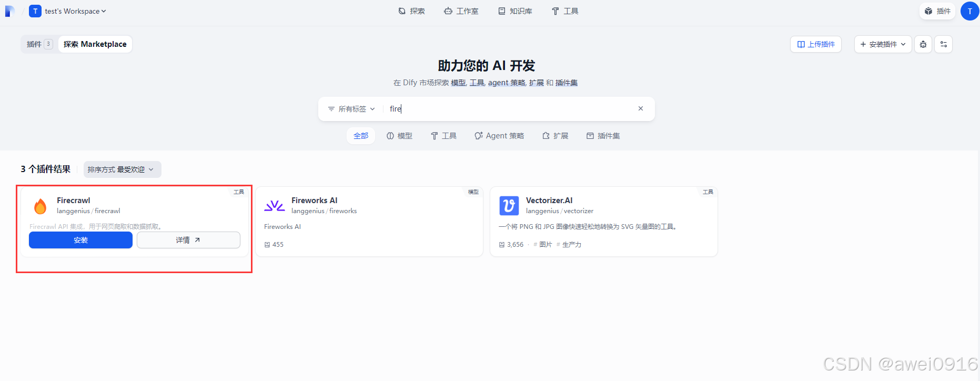The height and width of the screenshot is (381, 980).
Task: Open the user avatar T menu
Action: tap(969, 11)
